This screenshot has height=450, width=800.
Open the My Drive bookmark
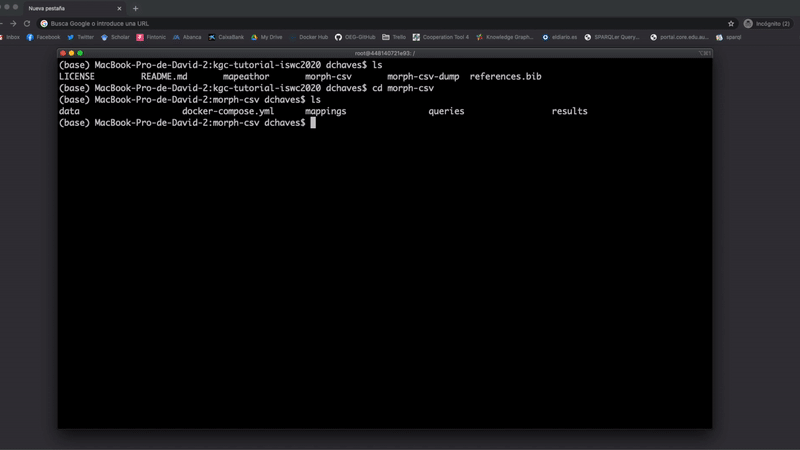tap(267, 37)
